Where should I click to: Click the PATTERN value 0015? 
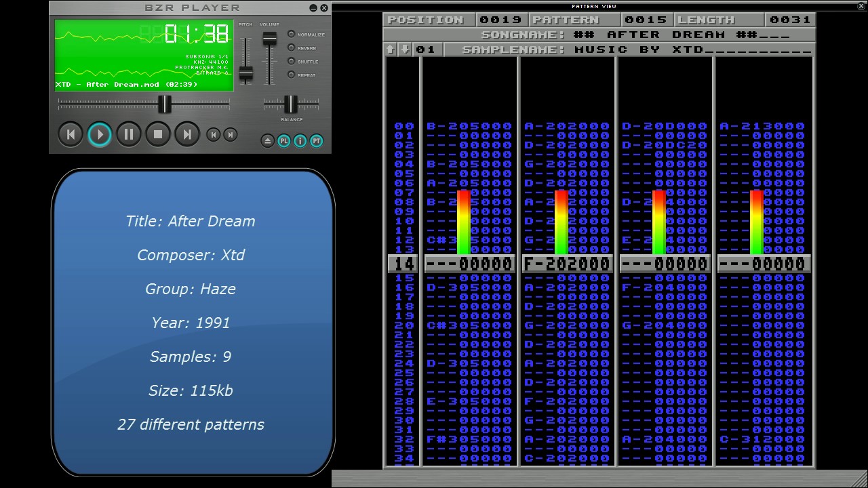[646, 20]
